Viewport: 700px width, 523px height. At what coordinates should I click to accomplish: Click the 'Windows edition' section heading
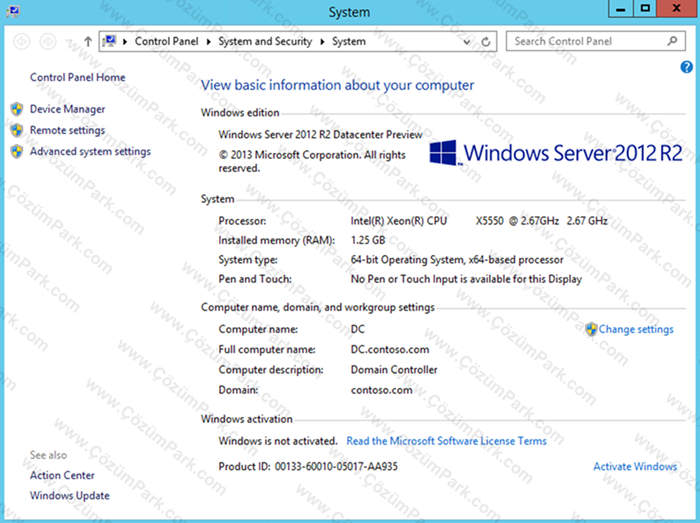(240, 112)
